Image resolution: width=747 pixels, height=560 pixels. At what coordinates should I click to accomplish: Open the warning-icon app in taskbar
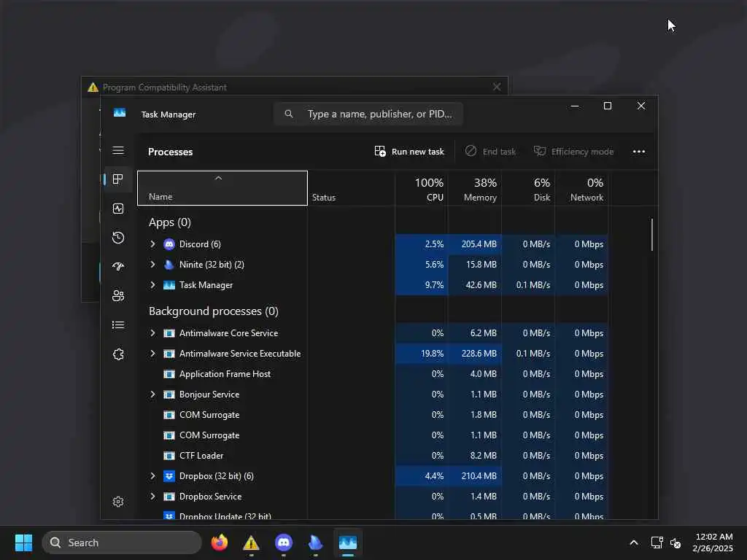coord(251,542)
